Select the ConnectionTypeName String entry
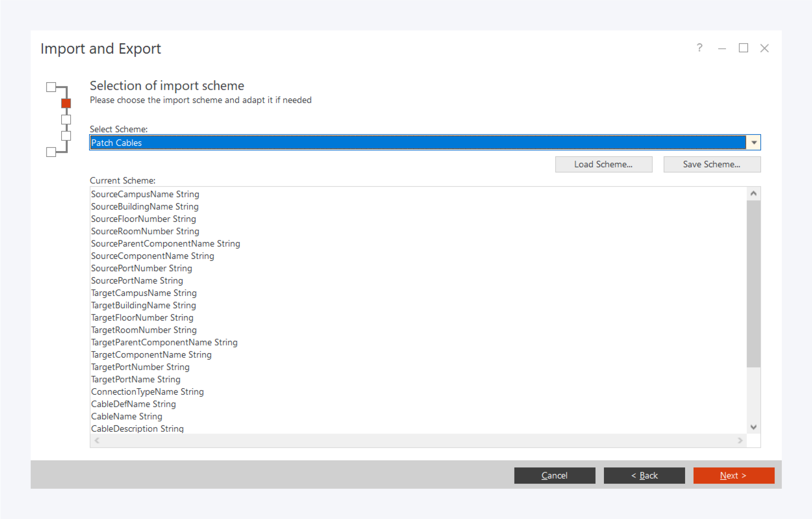Image resolution: width=812 pixels, height=519 pixels. click(147, 392)
